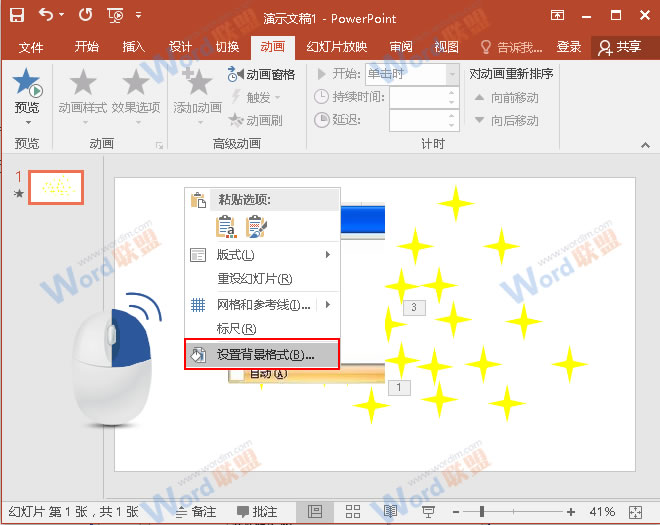Click the Save icon in quick access toolbar
Screen dimensions: 660x525
(x=18, y=15)
